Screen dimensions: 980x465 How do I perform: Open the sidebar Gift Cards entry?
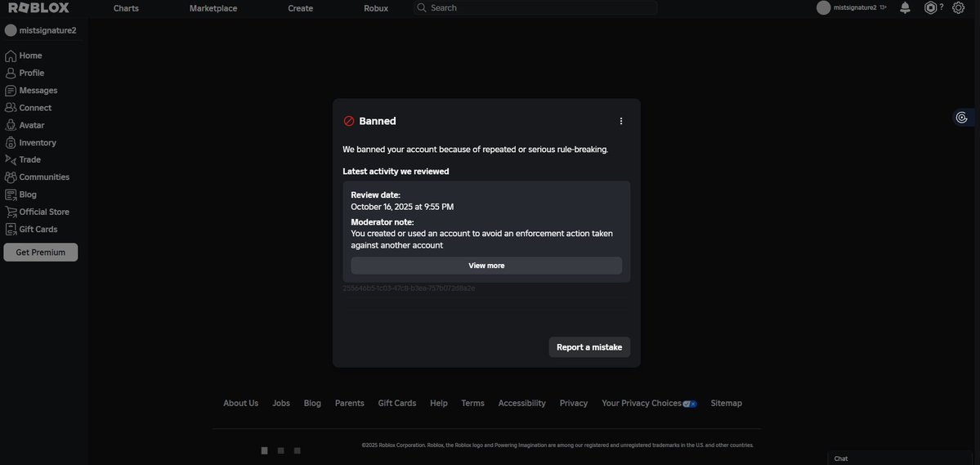(x=31, y=230)
